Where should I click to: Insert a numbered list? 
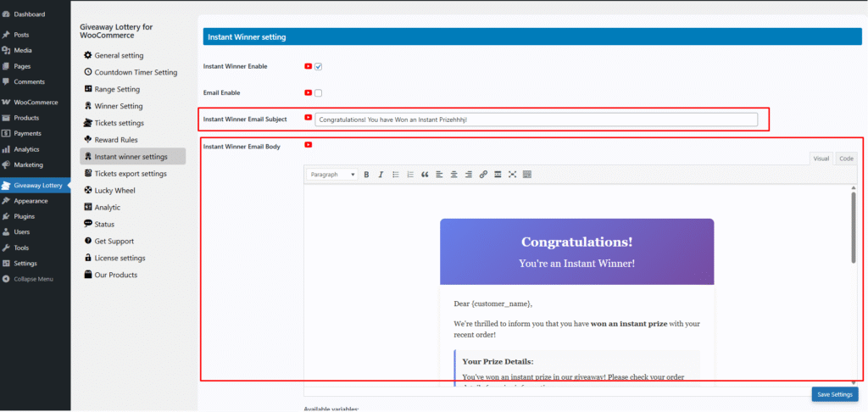click(x=410, y=175)
